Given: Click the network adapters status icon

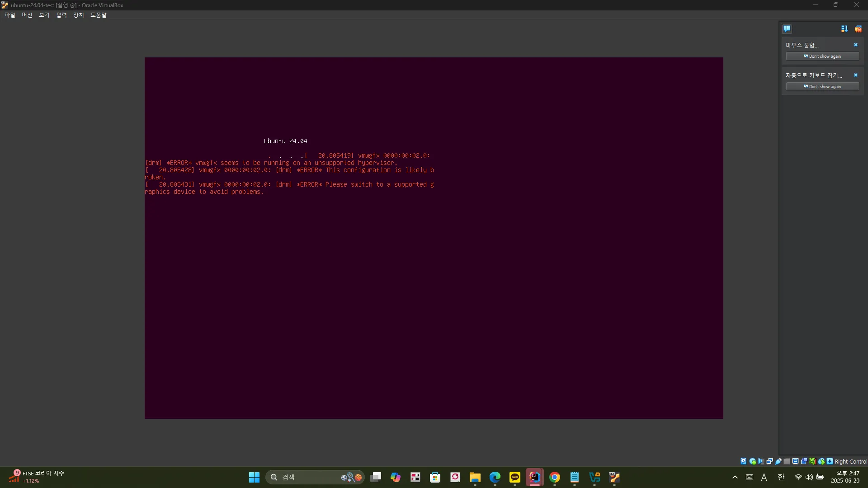Looking at the screenshot, I should pyautogui.click(x=769, y=461).
